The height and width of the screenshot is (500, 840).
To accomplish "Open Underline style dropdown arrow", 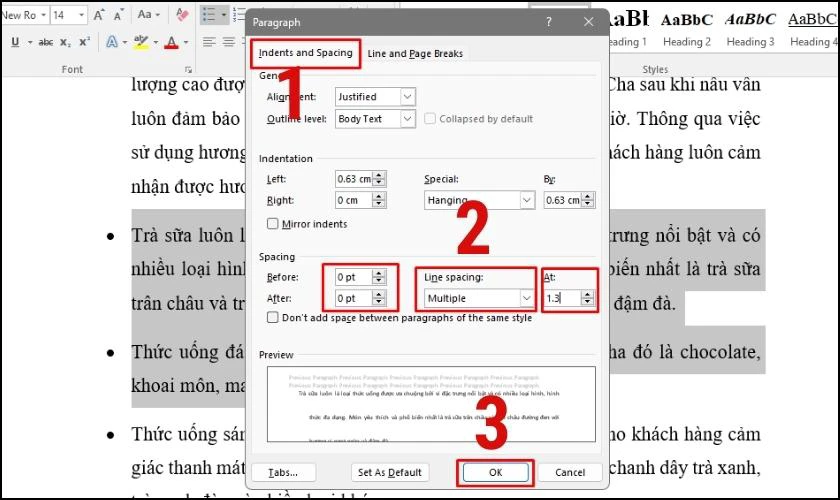I will [29, 42].
